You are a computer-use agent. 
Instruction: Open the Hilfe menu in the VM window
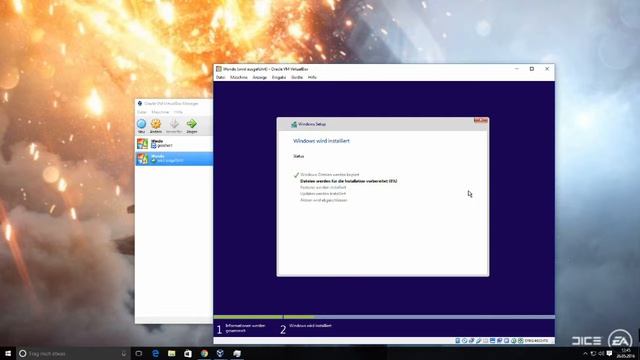(312, 77)
